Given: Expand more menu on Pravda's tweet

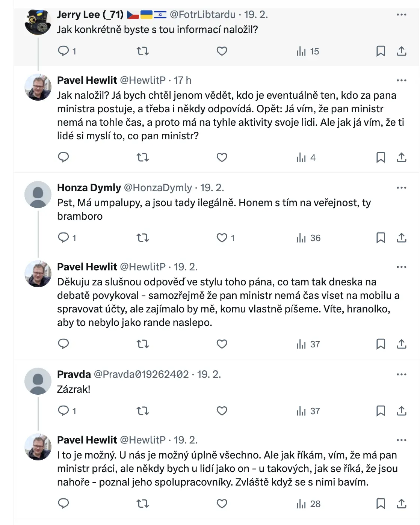Looking at the screenshot, I should [x=401, y=374].
